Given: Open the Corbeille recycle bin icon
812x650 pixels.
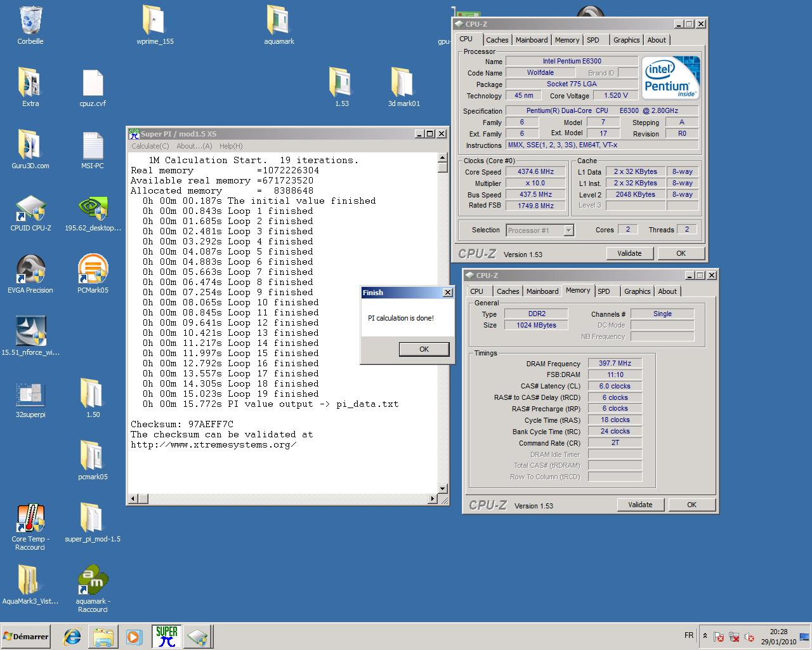Looking at the screenshot, I should 30,20.
